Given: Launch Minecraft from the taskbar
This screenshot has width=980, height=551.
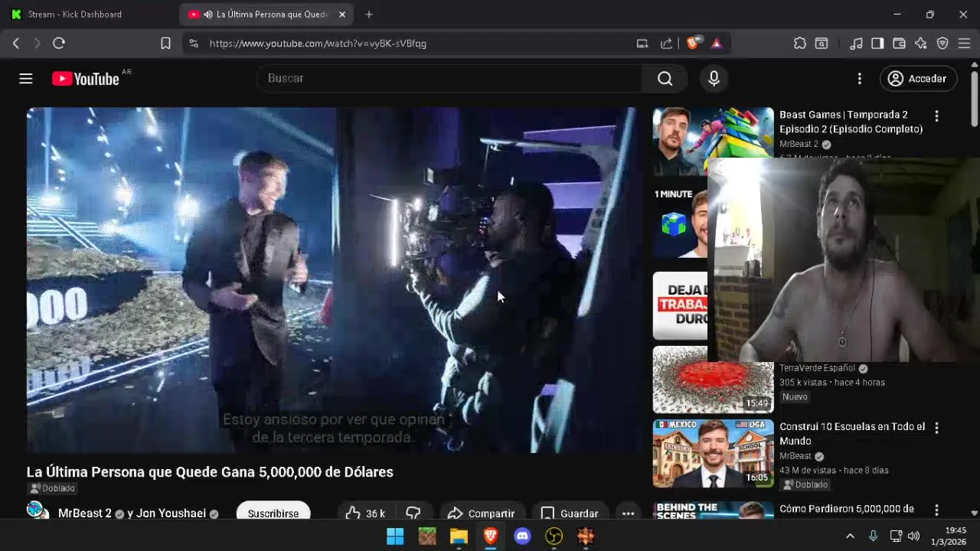Looking at the screenshot, I should [x=426, y=536].
